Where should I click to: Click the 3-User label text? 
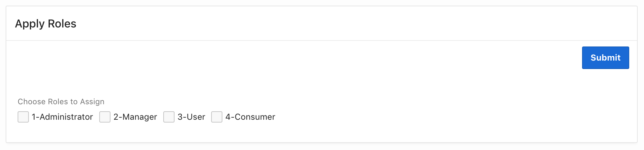pyautogui.click(x=191, y=117)
